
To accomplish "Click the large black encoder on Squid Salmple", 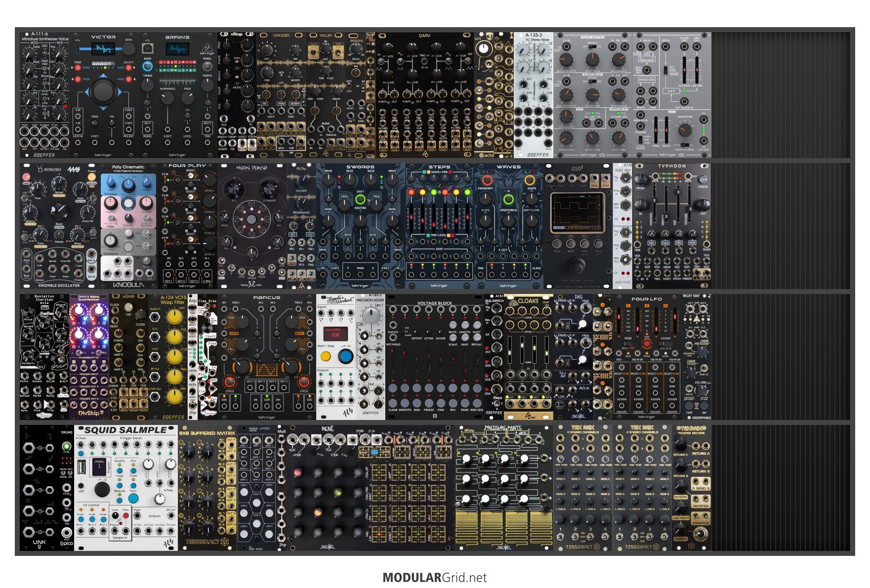I will [102, 489].
